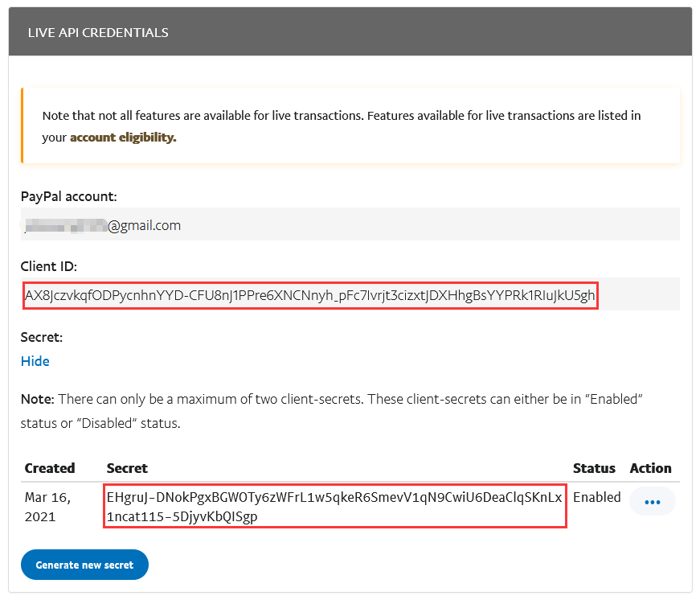This screenshot has height=600, width=700.
Task: Click the PayPal account label
Action: [x=69, y=196]
